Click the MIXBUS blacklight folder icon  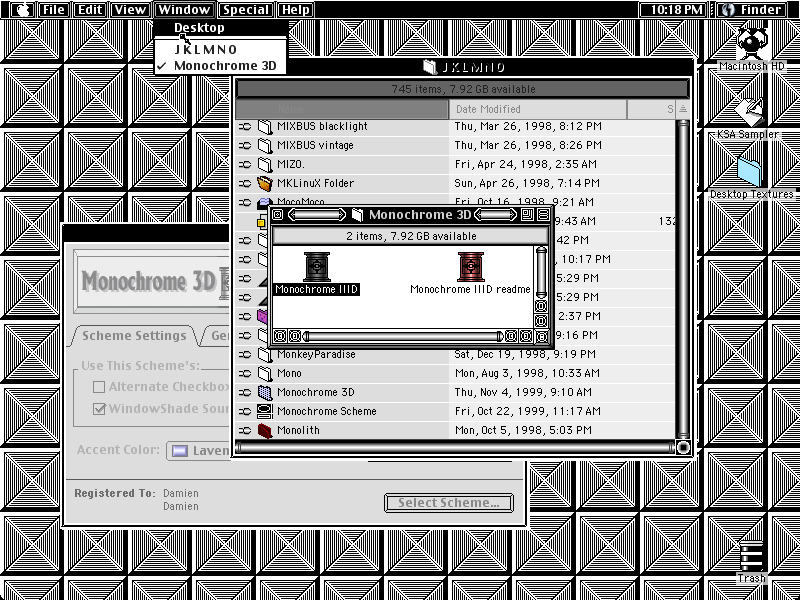(264, 127)
